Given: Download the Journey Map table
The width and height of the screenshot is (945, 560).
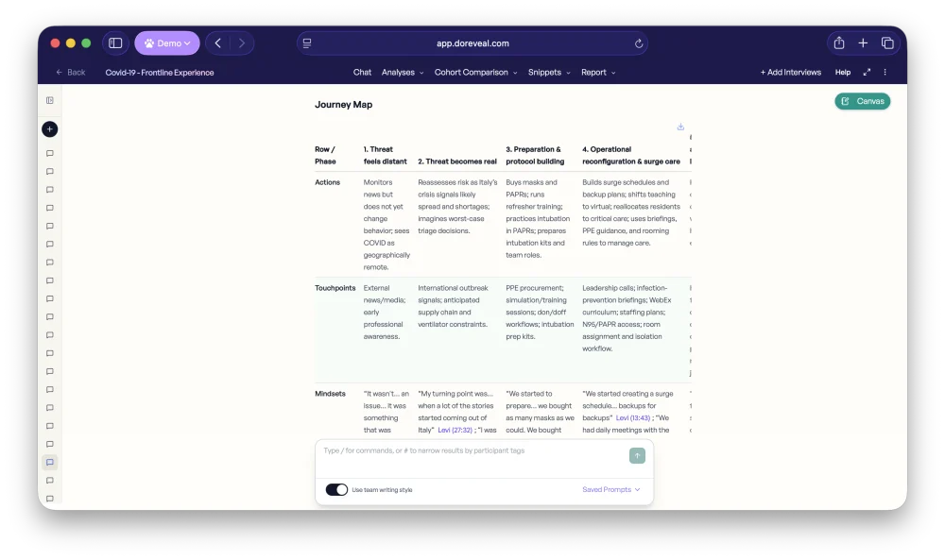Looking at the screenshot, I should tap(680, 127).
